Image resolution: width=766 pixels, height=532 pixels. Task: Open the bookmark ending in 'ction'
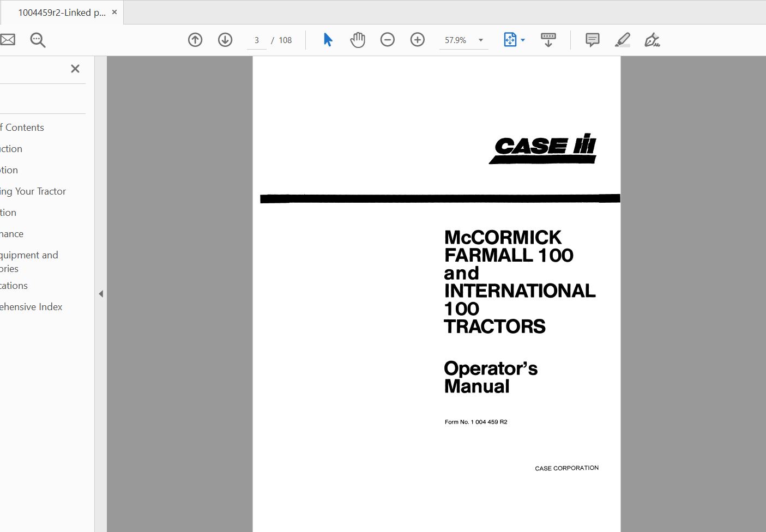[11, 149]
